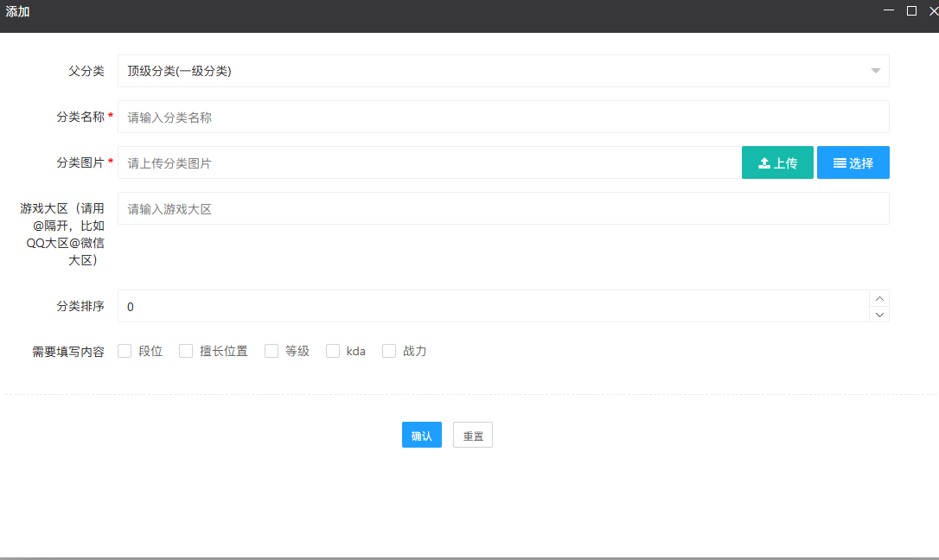
Task: Click the blue 选择 list button
Action: pos(853,162)
